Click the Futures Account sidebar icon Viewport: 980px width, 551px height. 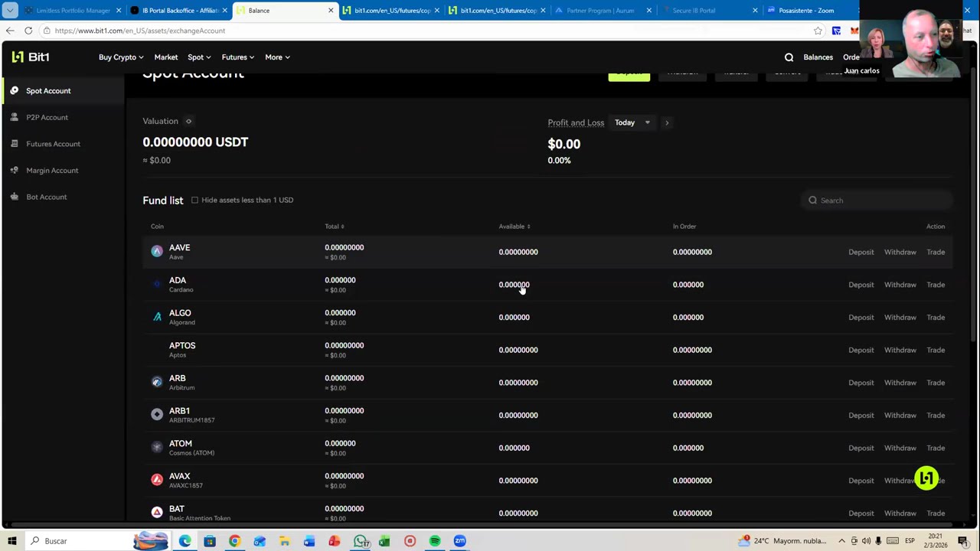(x=14, y=144)
